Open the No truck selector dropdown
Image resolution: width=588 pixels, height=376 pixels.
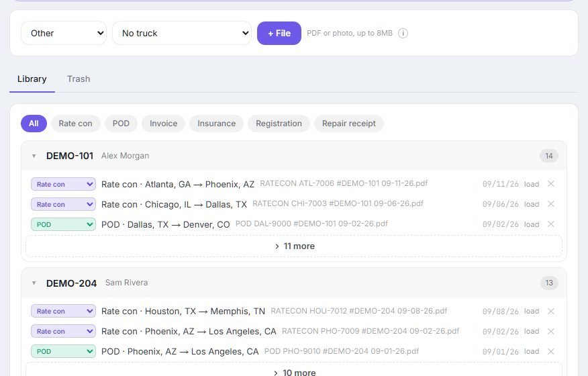182,33
